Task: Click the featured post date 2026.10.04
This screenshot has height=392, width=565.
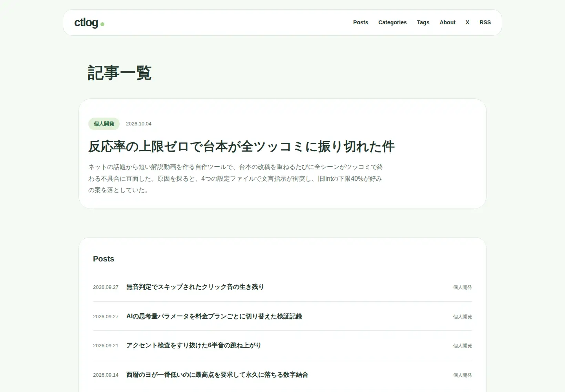Action: (139, 124)
